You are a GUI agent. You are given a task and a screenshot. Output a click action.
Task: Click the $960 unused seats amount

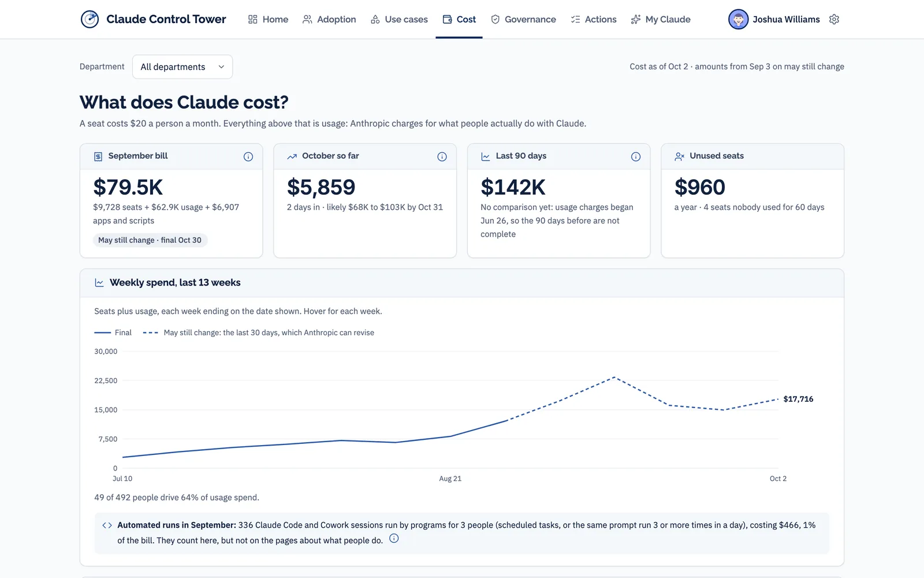(x=700, y=187)
